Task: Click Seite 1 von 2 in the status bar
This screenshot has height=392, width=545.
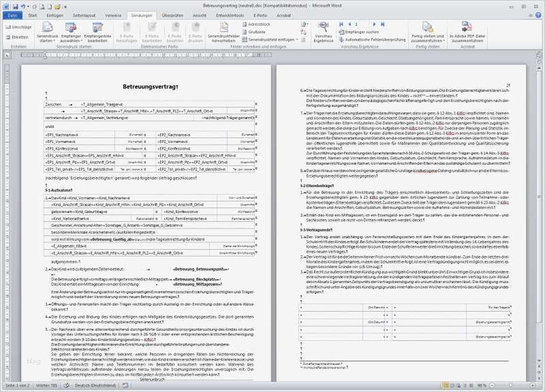Action: point(18,385)
